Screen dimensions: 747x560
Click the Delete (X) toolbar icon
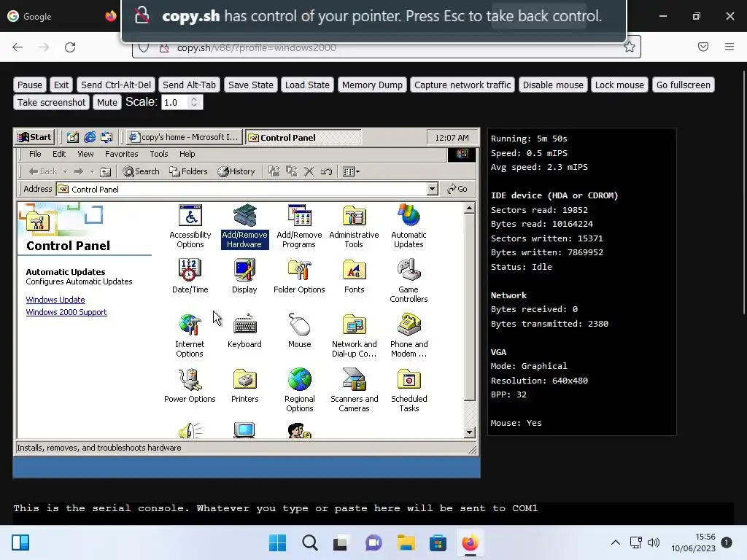(x=309, y=171)
